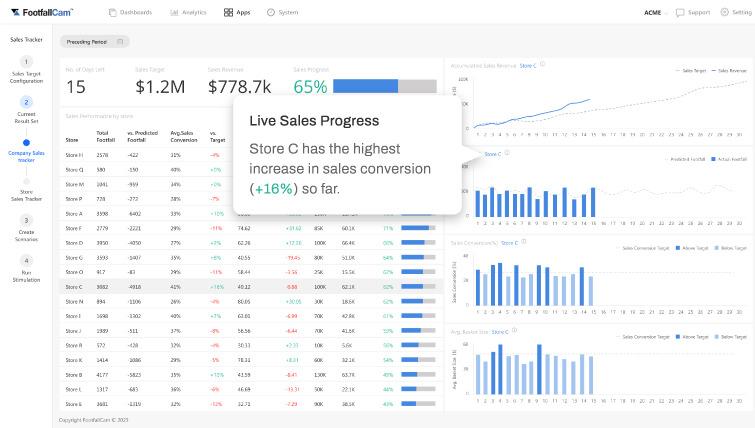Click the FootfallCam logo
Image resolution: width=755 pixels, height=428 pixels.
[42, 13]
